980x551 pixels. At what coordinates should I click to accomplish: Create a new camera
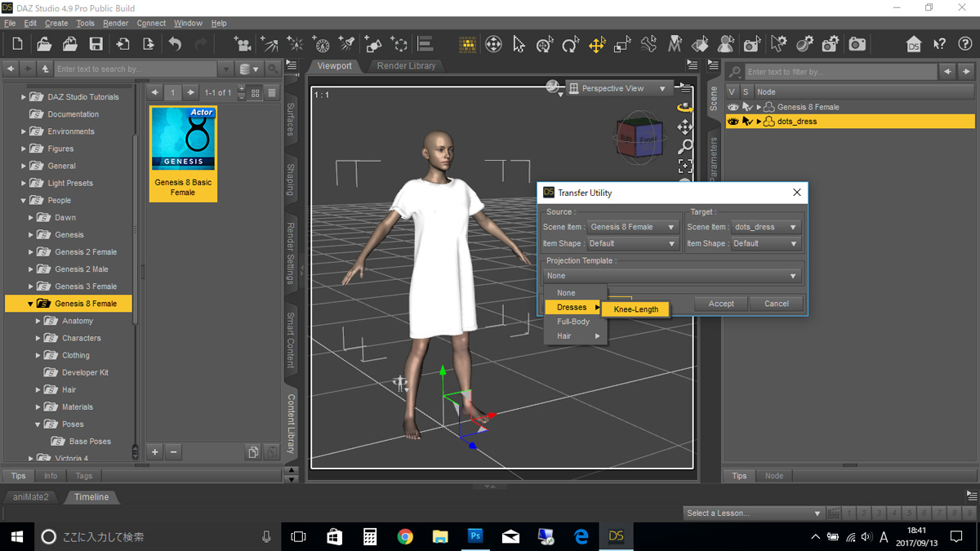(x=242, y=44)
